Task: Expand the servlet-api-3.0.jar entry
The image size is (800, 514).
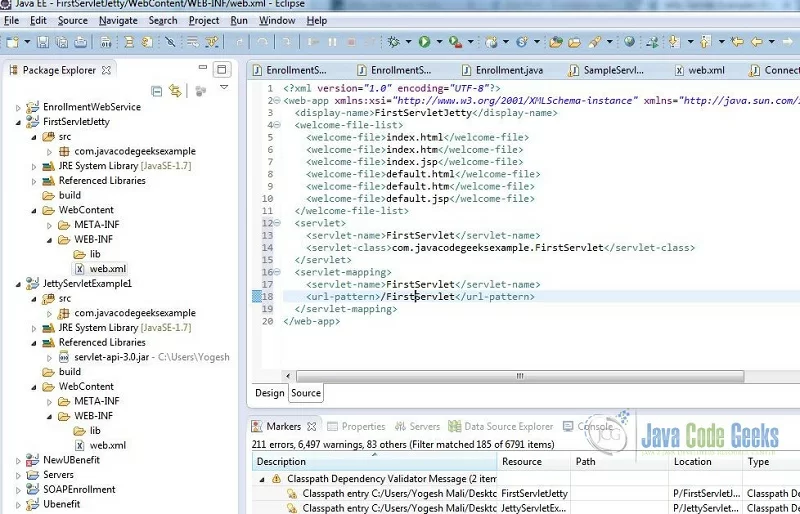Action: pos(49,358)
